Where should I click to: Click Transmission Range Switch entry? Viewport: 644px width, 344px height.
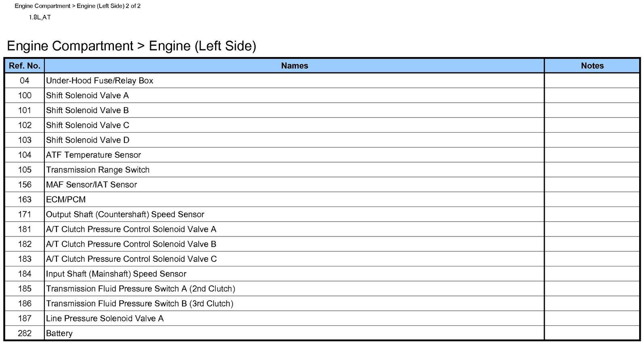point(98,170)
